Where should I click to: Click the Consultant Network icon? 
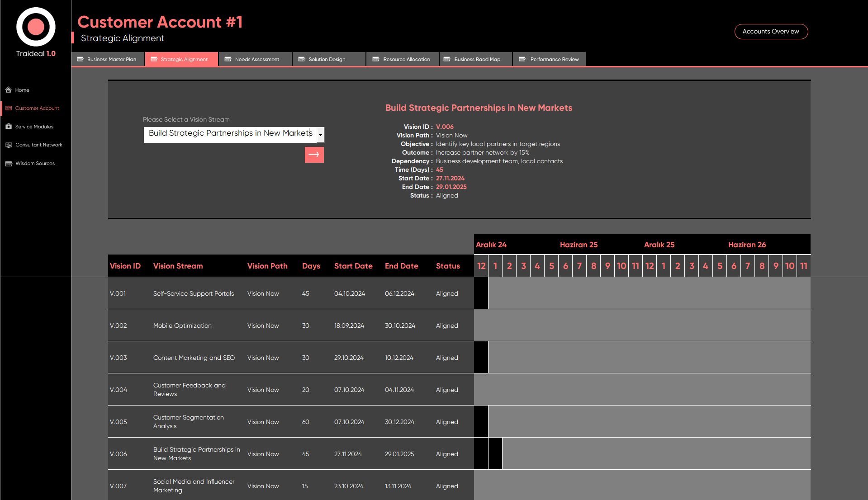(x=9, y=145)
